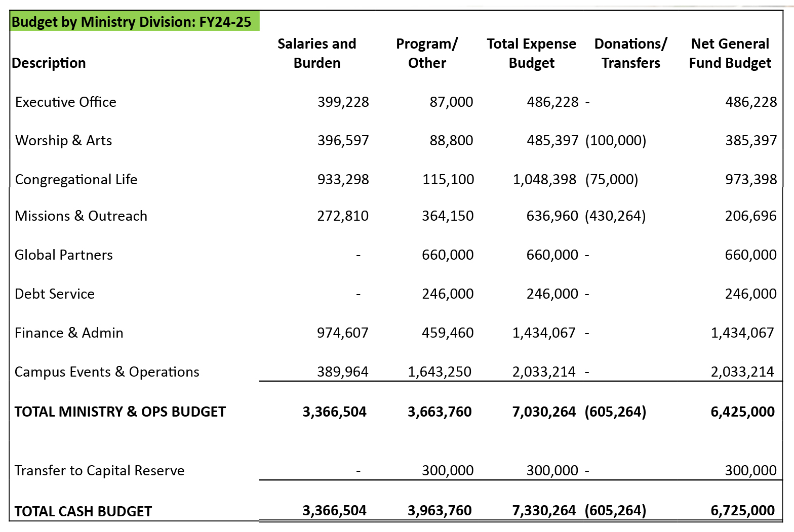Click Congregational Life net value 973,398
Image resolution: width=794 pixels, height=532 pixels.
click(x=751, y=180)
